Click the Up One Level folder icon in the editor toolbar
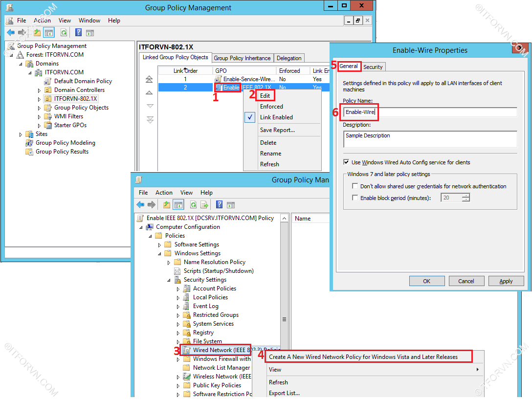 tap(167, 205)
